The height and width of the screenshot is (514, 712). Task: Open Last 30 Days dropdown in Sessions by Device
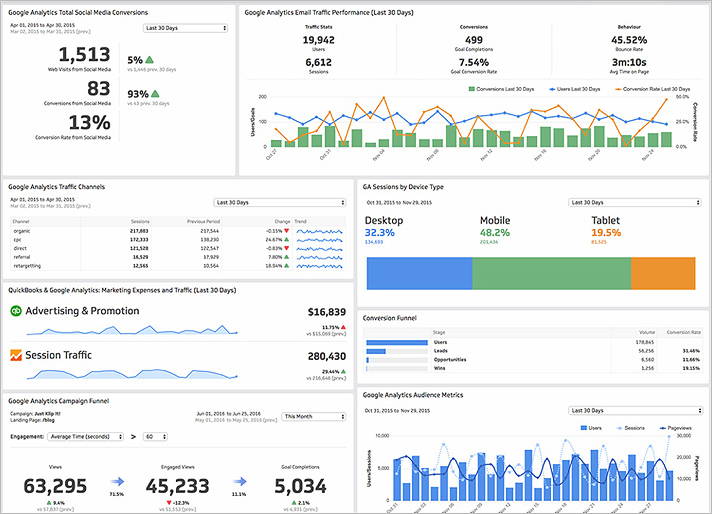(635, 203)
